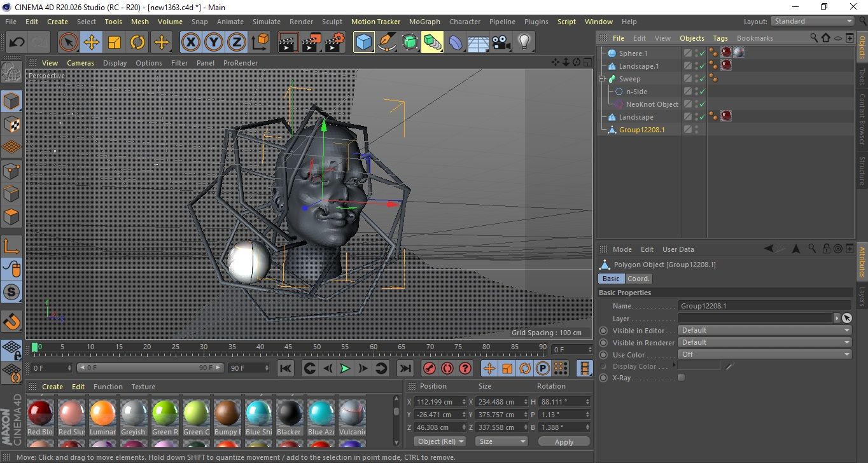The height and width of the screenshot is (463, 868).
Task: Click the Apply button
Action: click(x=564, y=441)
